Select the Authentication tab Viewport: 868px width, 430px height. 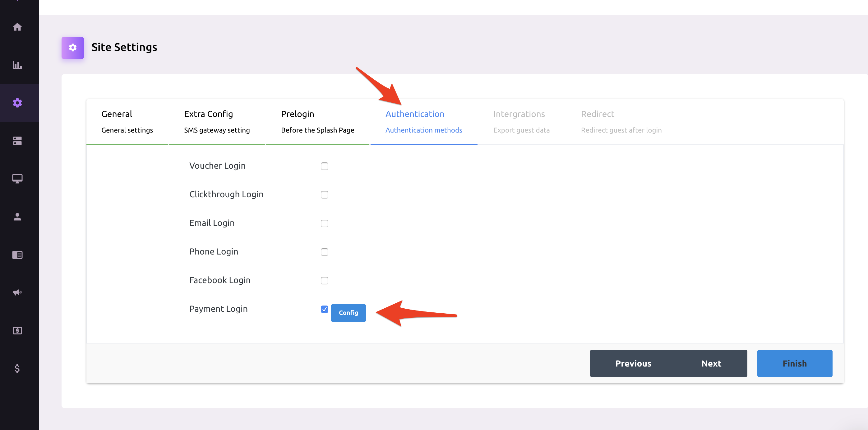[423, 122]
